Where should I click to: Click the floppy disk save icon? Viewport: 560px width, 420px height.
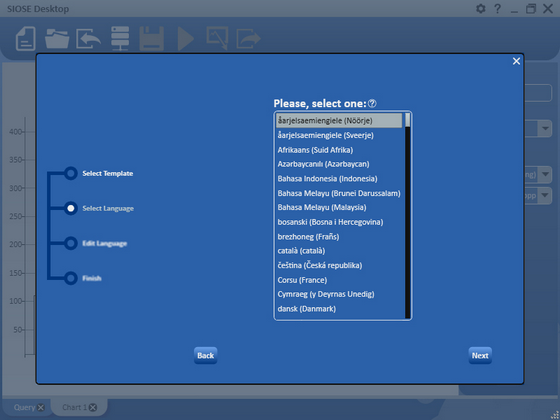pos(151,38)
